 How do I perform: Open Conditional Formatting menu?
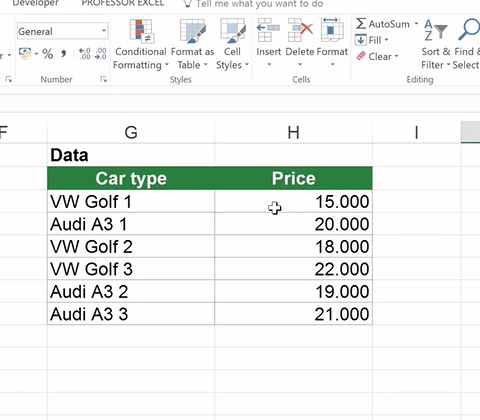pos(140,44)
